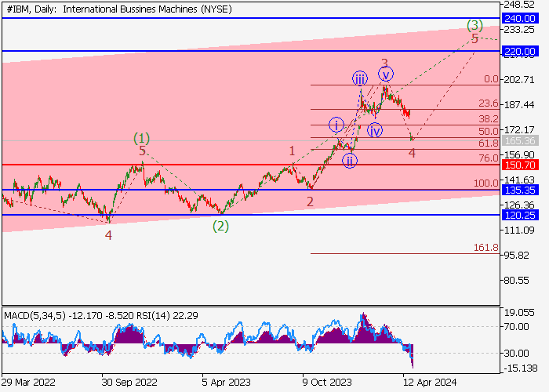Select the circled blue ii wave marker
549x392 pixels.
pos(350,161)
